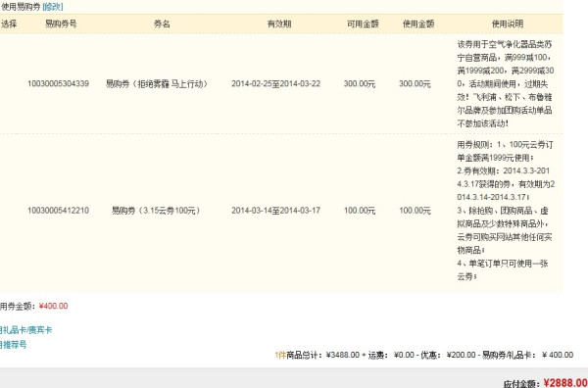
Task: Select the 300.00元 available amount cell
Action: pos(360,84)
